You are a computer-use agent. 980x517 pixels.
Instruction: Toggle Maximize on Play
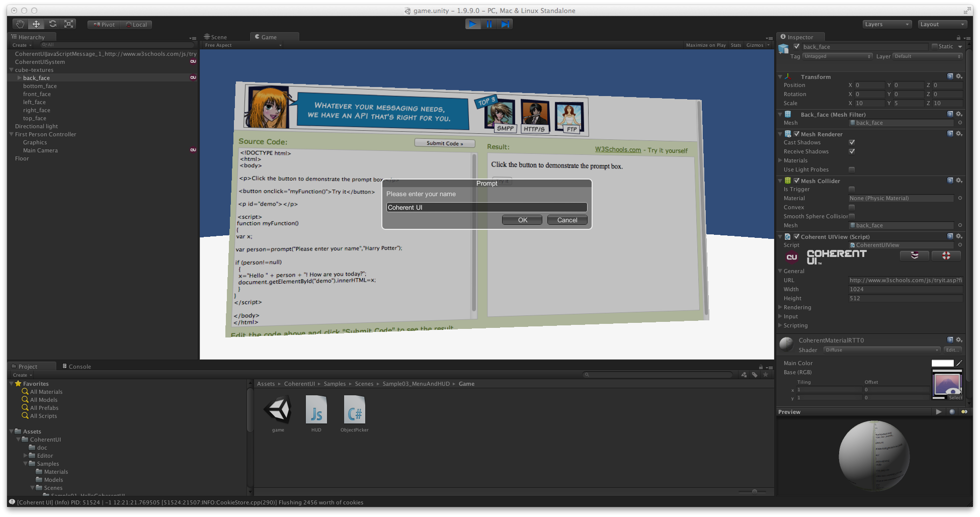coord(706,45)
